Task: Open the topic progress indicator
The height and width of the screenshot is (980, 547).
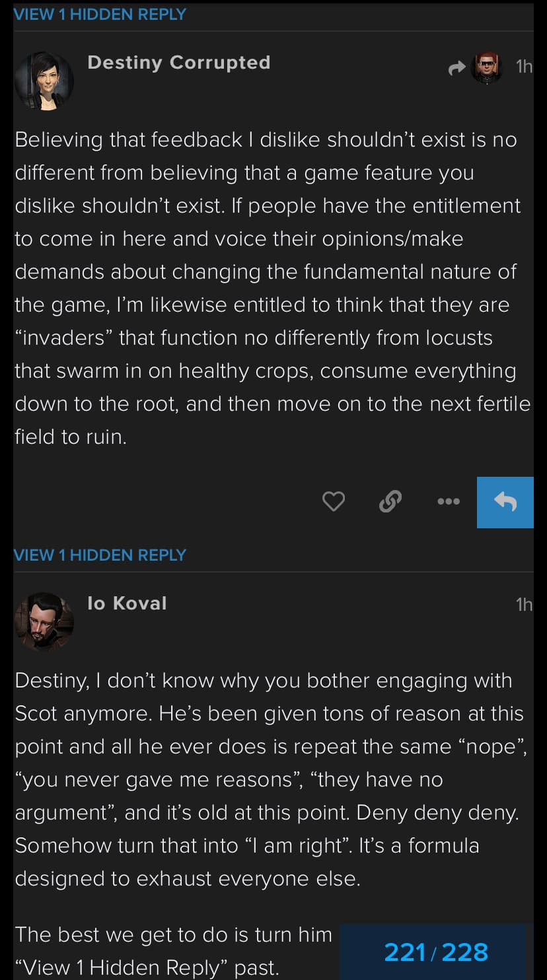Action: [x=436, y=952]
